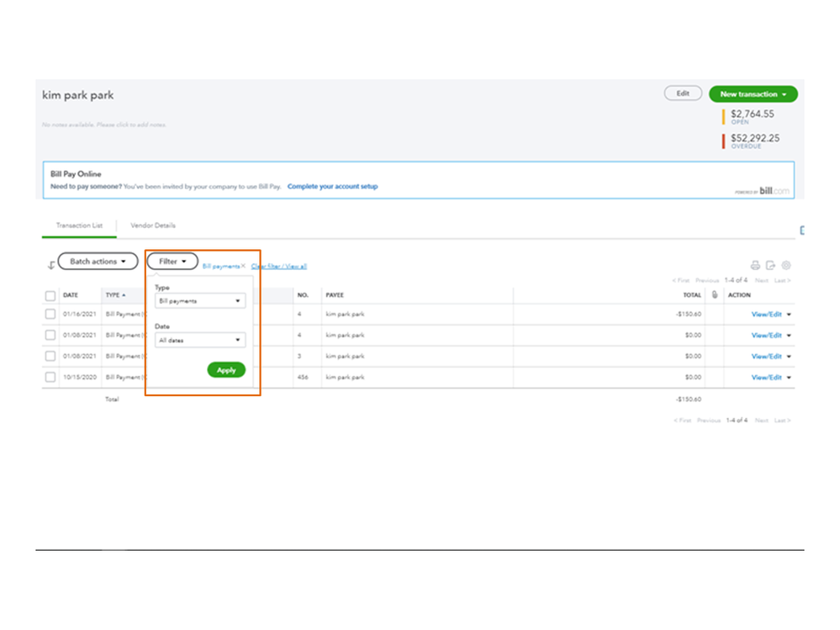
Task: Click the 'No notes available' notes text
Action: 104,124
